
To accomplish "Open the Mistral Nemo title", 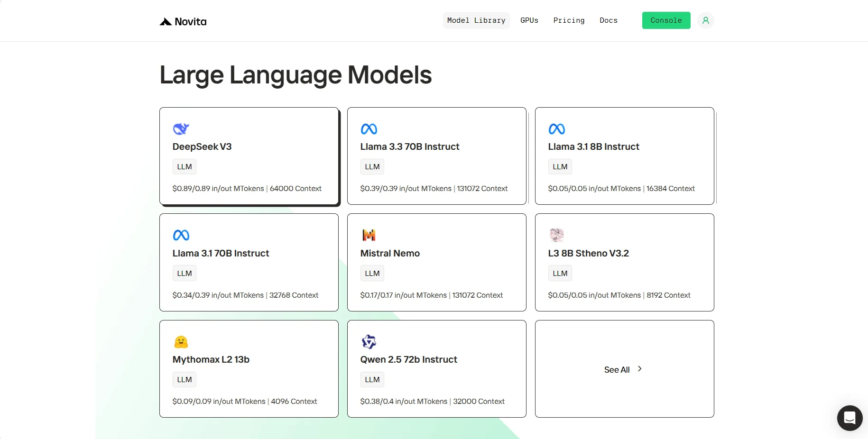I will tap(390, 253).
